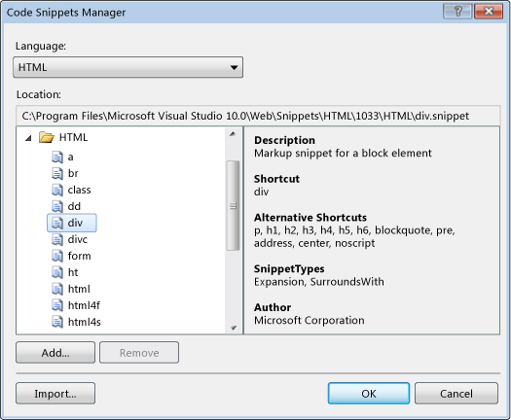Click the 'br' snippet file icon
This screenshot has height=420, width=511.
(x=57, y=173)
